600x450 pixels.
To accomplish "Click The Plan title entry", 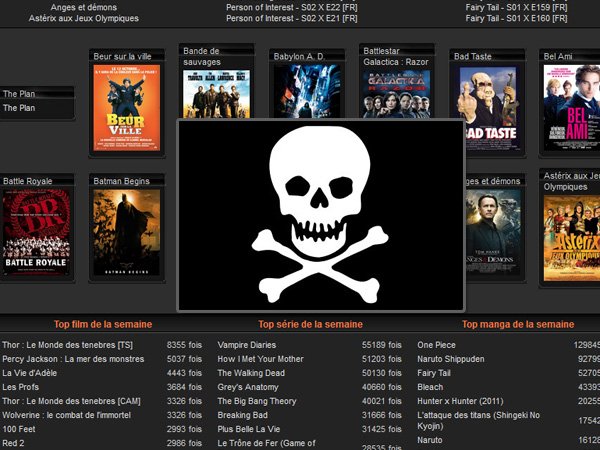I will pos(19,108).
